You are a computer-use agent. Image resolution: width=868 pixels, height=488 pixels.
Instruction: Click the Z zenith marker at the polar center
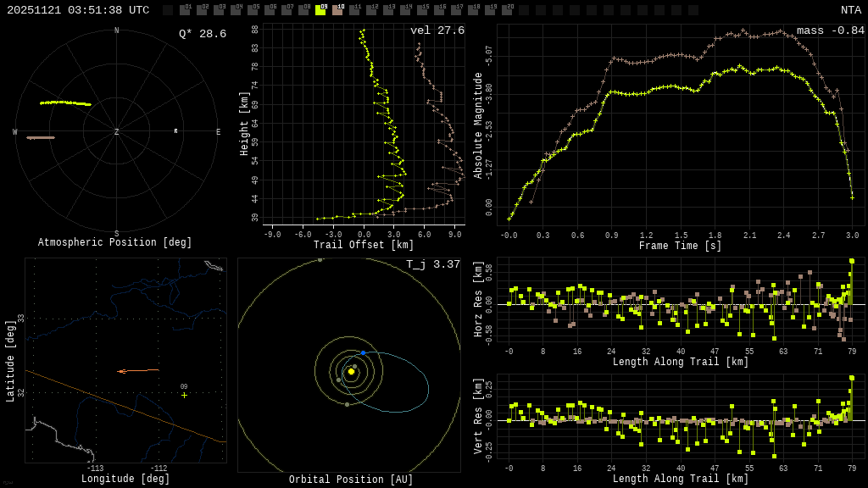[117, 132]
